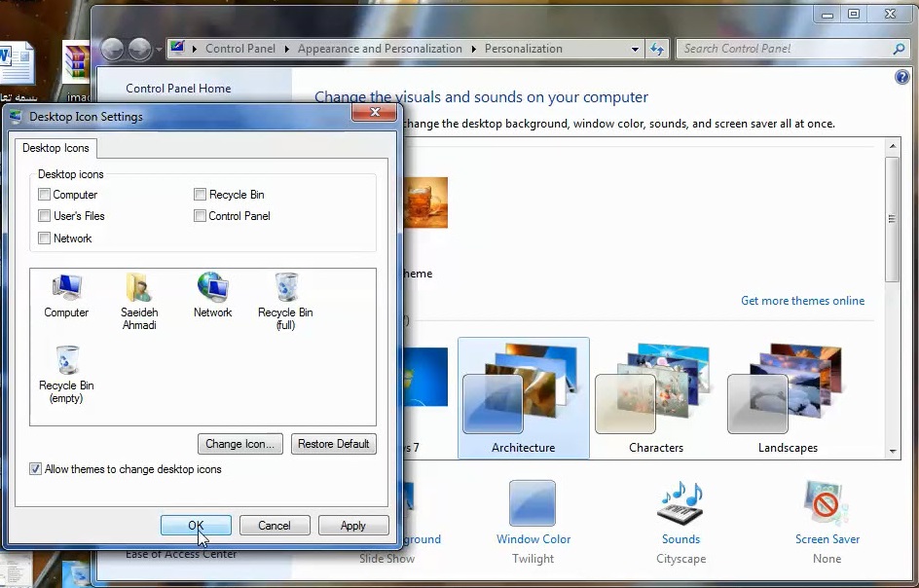Enable the Recycle Bin checkbox
Screen dimensions: 919x588
[200, 194]
